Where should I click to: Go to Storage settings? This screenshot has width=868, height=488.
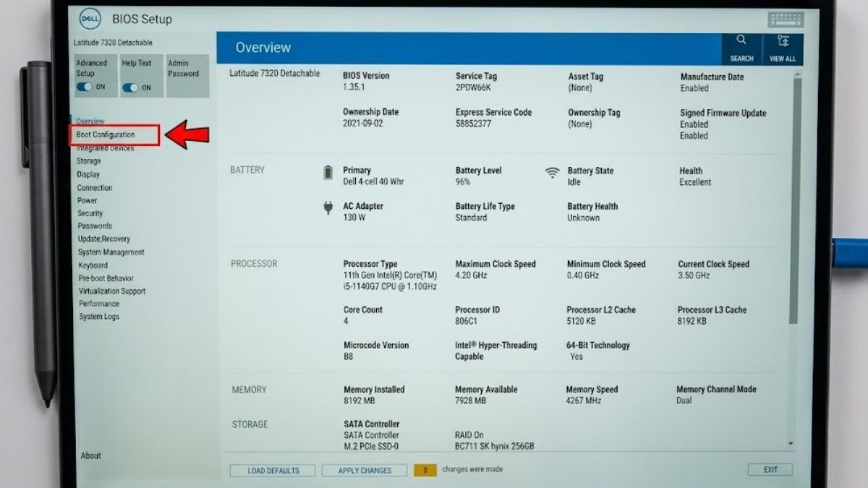coord(89,161)
